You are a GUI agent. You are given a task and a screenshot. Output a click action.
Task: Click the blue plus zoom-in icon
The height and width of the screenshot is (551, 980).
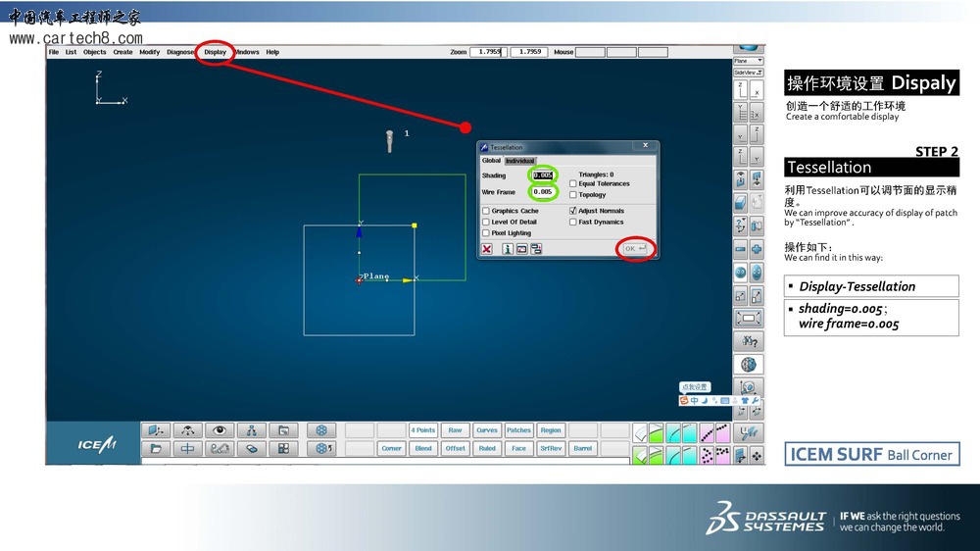[757, 249]
